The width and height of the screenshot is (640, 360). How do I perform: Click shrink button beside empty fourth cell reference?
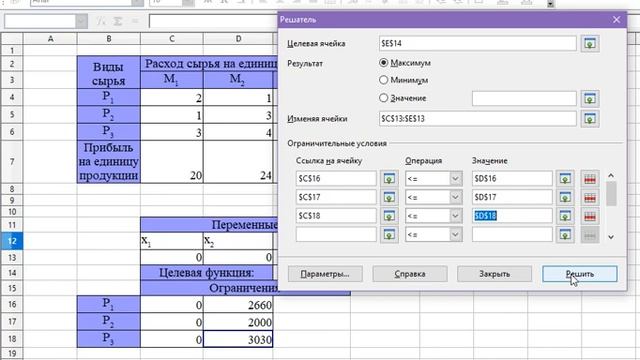click(x=389, y=235)
